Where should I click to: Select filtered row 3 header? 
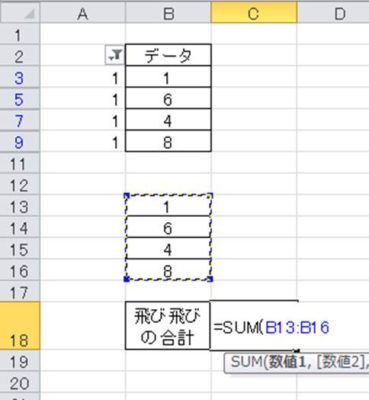click(x=20, y=77)
